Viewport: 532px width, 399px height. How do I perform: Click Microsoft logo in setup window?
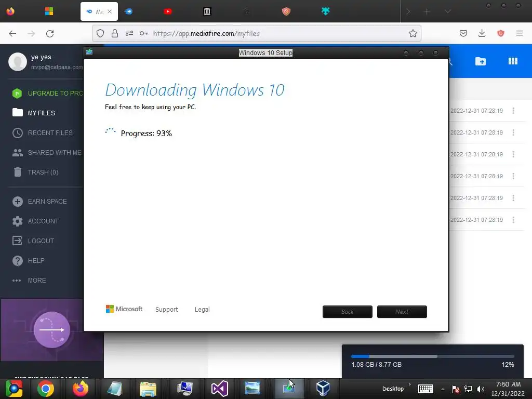click(x=124, y=309)
